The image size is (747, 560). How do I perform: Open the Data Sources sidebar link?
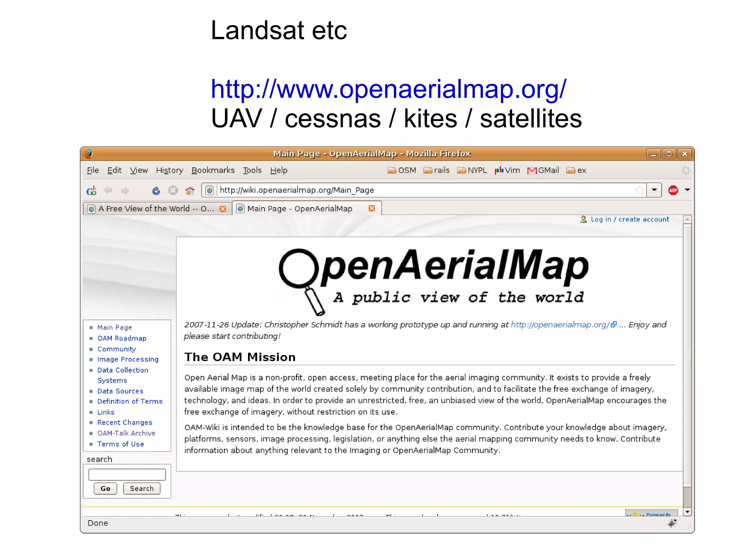coord(120,391)
